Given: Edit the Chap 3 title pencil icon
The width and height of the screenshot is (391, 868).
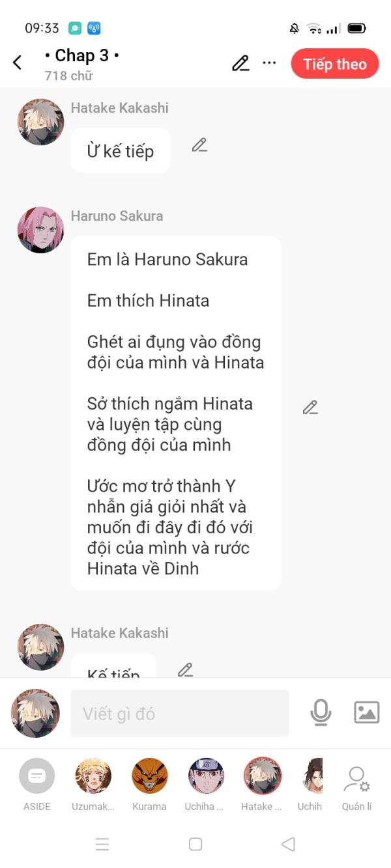Looking at the screenshot, I should pos(240,63).
